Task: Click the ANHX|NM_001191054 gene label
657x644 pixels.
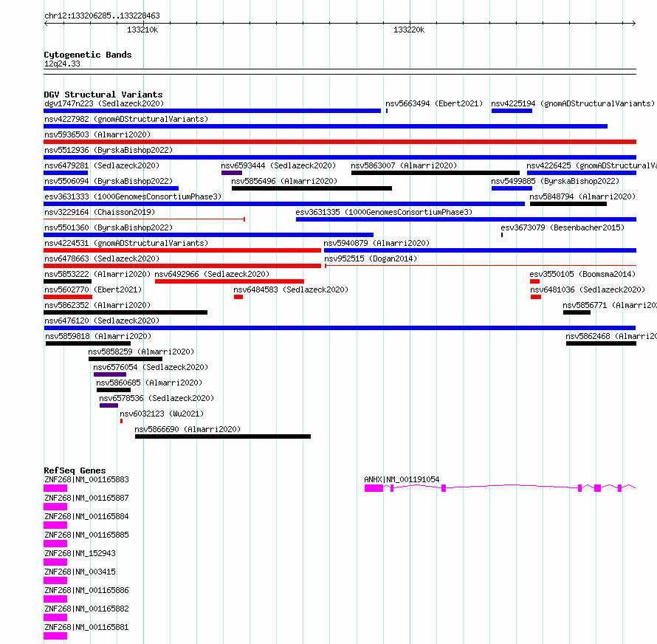Action: click(x=402, y=479)
